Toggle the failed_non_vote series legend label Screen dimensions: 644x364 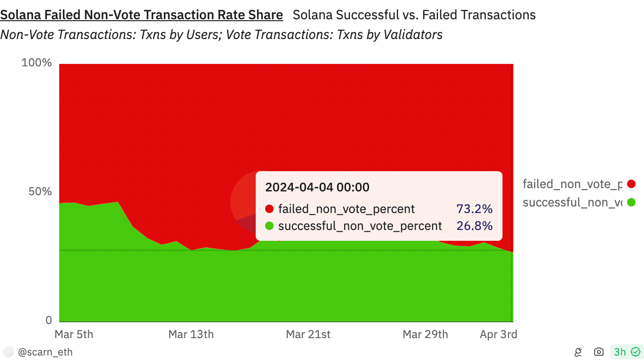(572, 184)
